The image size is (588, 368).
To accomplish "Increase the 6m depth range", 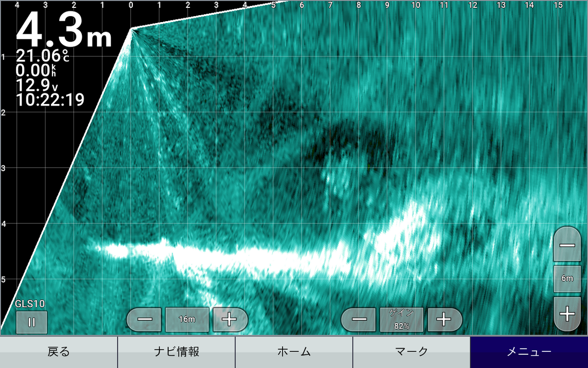I will pyautogui.click(x=567, y=314).
